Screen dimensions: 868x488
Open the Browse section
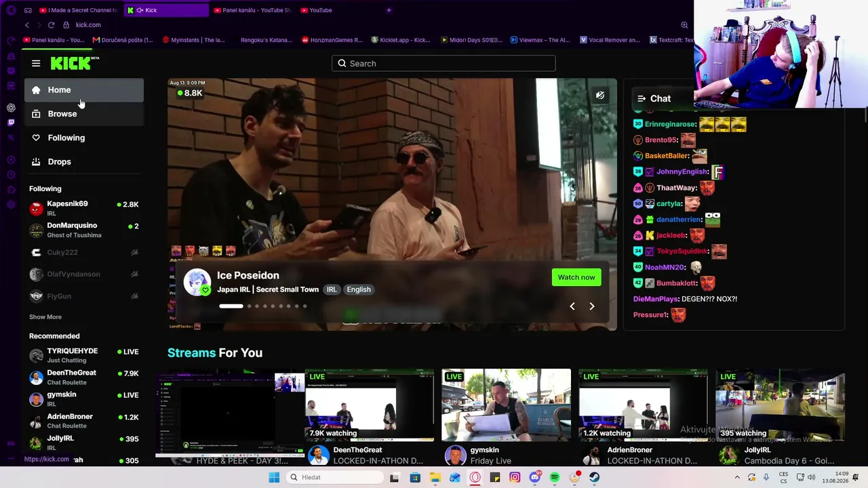point(84,114)
